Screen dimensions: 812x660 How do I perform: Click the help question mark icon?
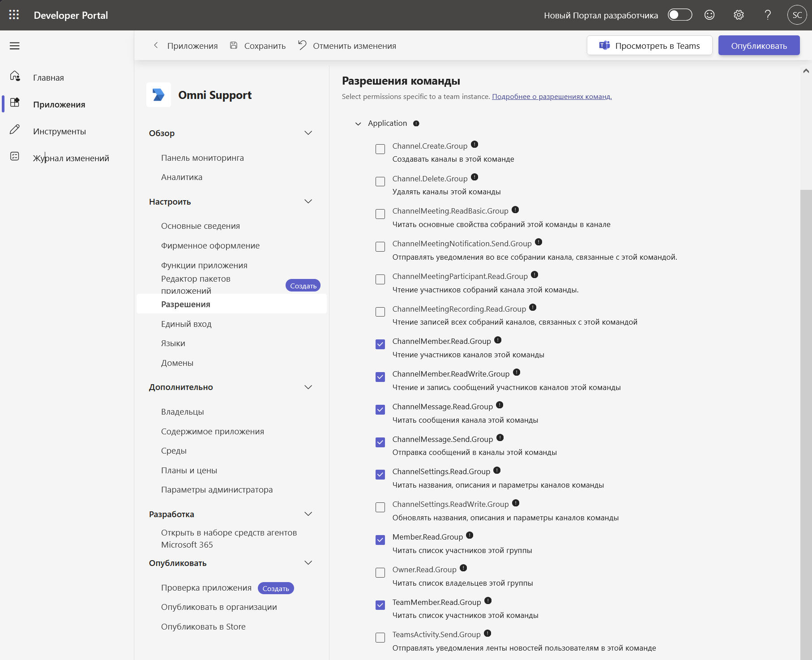click(x=768, y=15)
